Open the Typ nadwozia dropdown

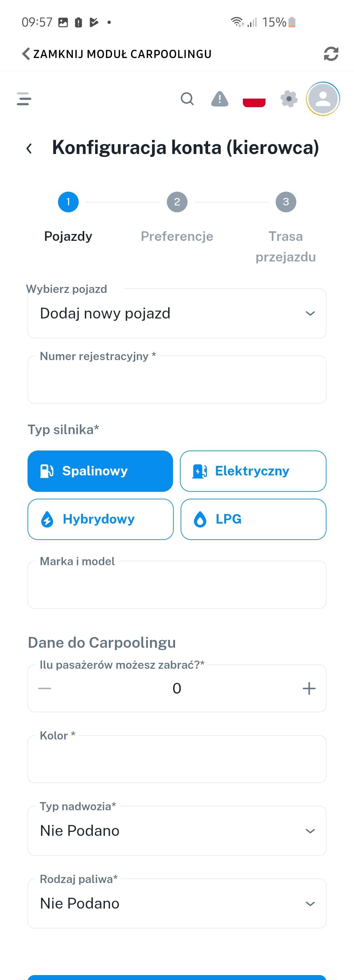(x=177, y=831)
